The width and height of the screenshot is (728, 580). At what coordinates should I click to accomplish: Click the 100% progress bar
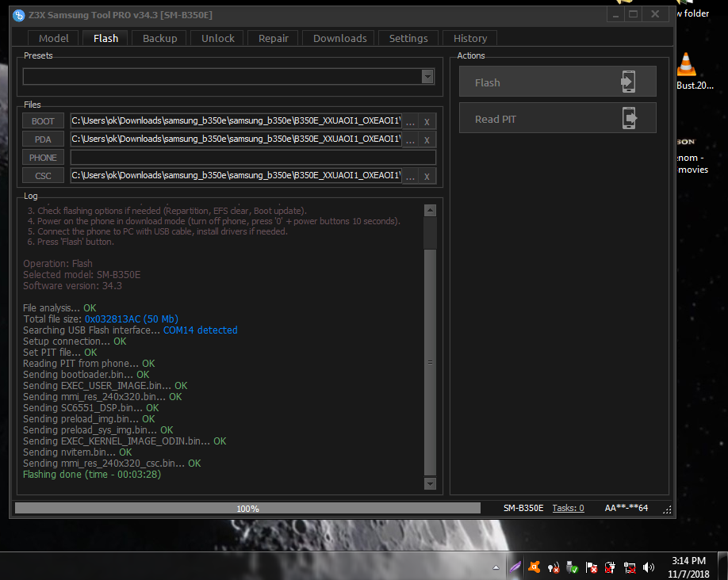point(247,508)
